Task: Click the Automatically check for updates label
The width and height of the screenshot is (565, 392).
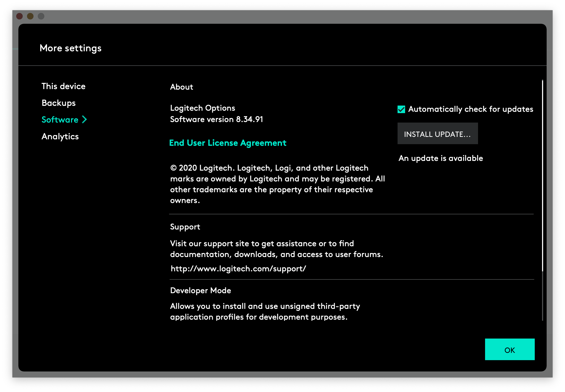Action: pyautogui.click(x=470, y=109)
